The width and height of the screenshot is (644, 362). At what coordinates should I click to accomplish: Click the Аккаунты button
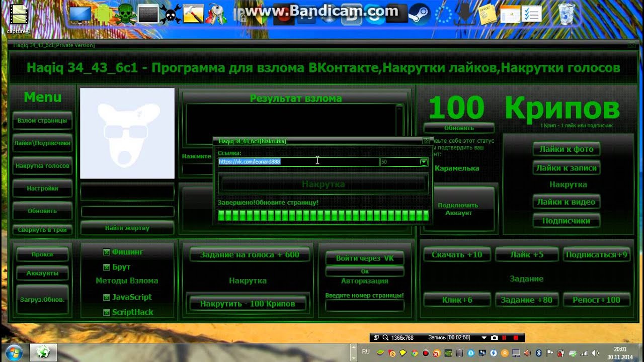click(42, 273)
